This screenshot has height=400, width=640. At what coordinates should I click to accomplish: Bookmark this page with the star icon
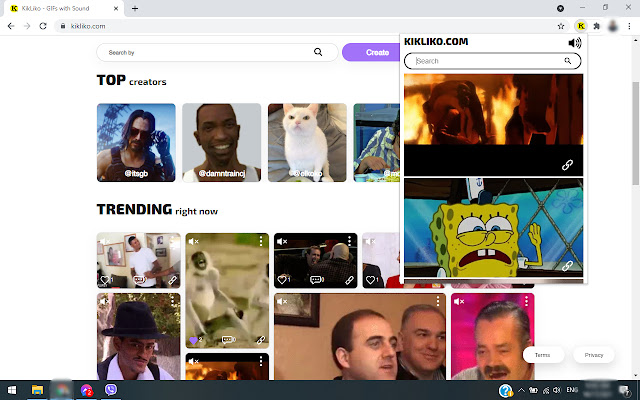(x=562, y=25)
